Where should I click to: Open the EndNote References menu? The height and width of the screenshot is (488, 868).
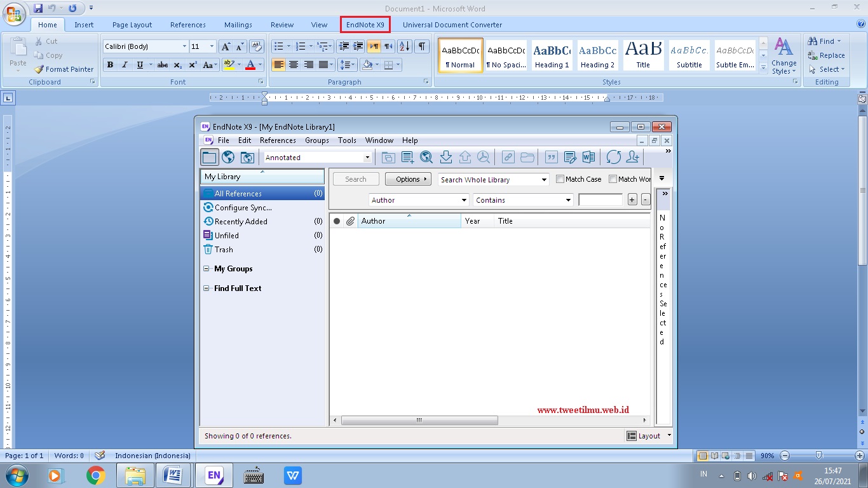click(x=278, y=140)
